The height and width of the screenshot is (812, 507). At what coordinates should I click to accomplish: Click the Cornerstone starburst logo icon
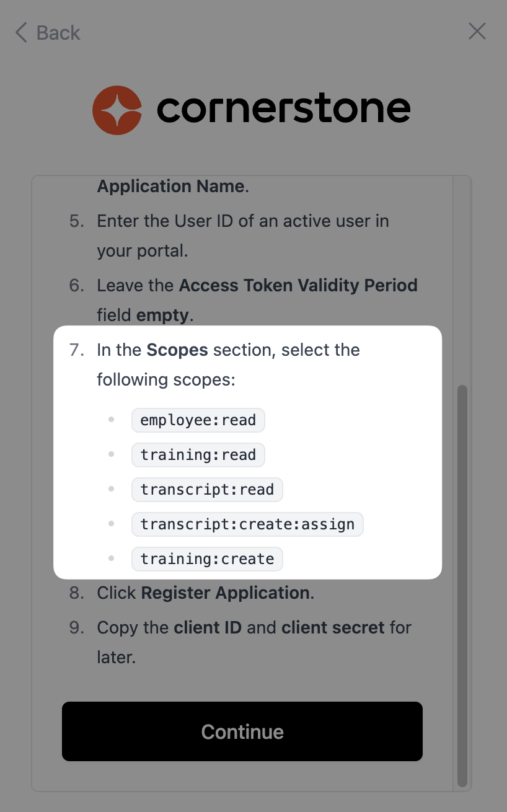click(x=117, y=110)
